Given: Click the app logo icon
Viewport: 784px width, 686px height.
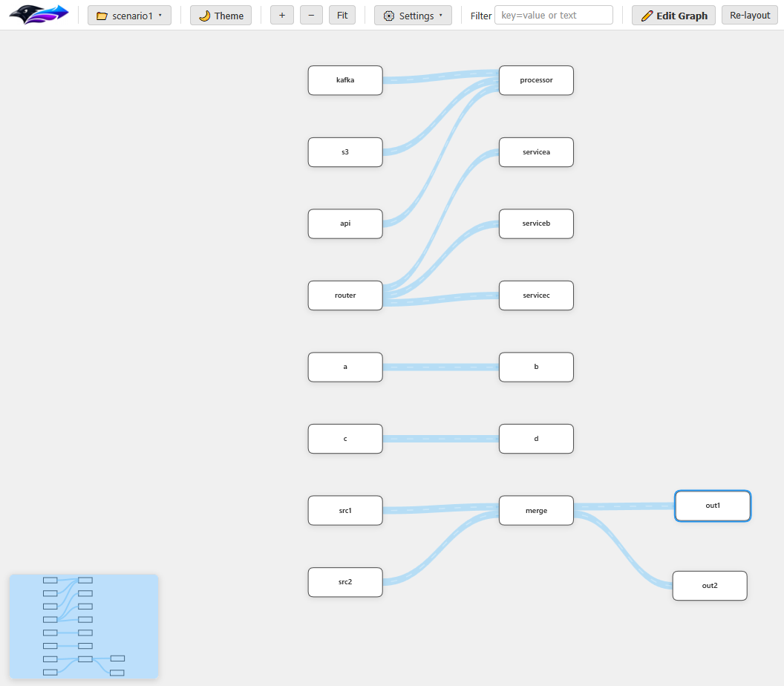Looking at the screenshot, I should tap(37, 14).
